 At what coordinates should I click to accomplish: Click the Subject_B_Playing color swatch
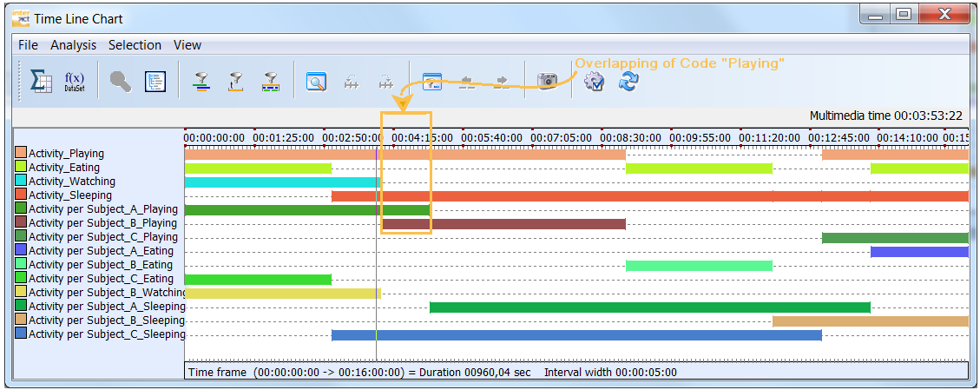[x=21, y=222]
